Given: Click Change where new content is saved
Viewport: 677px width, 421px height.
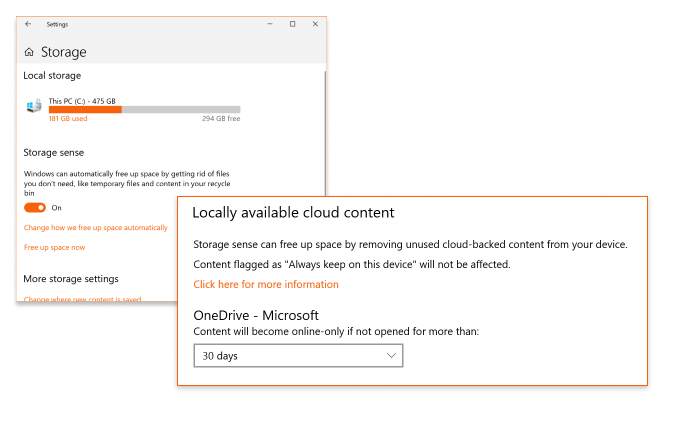Looking at the screenshot, I should point(82,298).
